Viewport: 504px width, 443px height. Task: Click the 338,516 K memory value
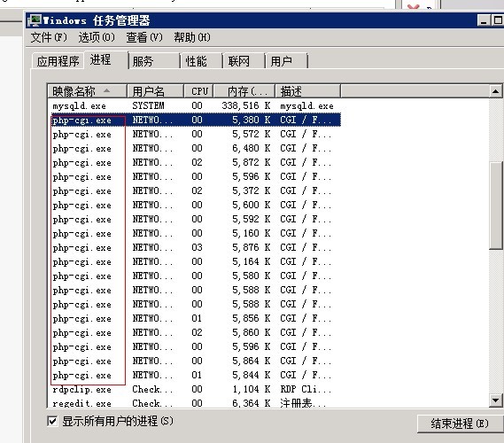246,105
